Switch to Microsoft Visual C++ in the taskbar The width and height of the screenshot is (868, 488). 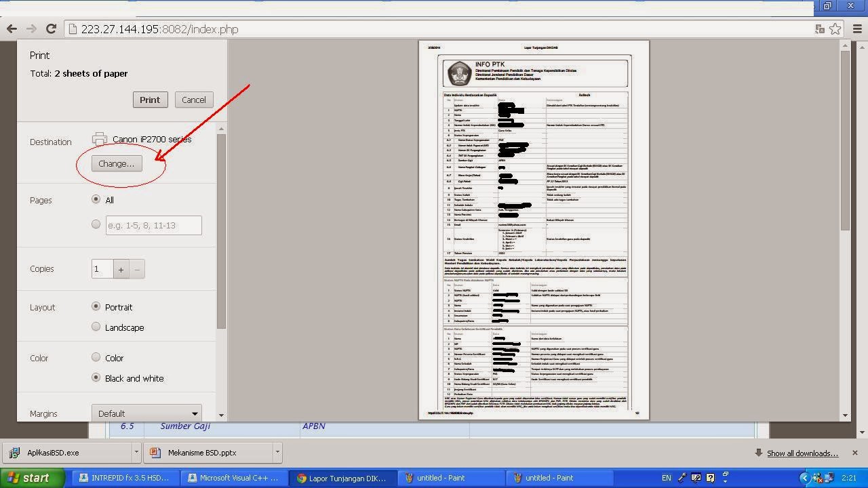point(233,478)
